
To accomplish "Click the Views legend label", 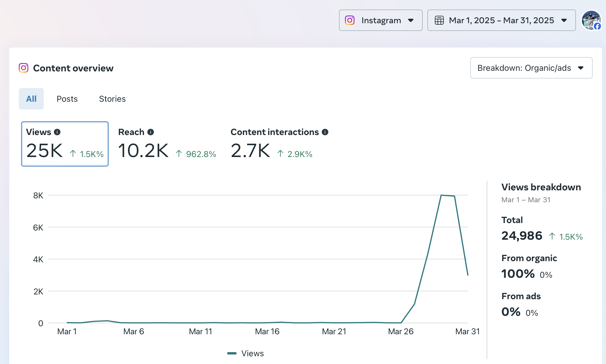I will [x=252, y=353].
